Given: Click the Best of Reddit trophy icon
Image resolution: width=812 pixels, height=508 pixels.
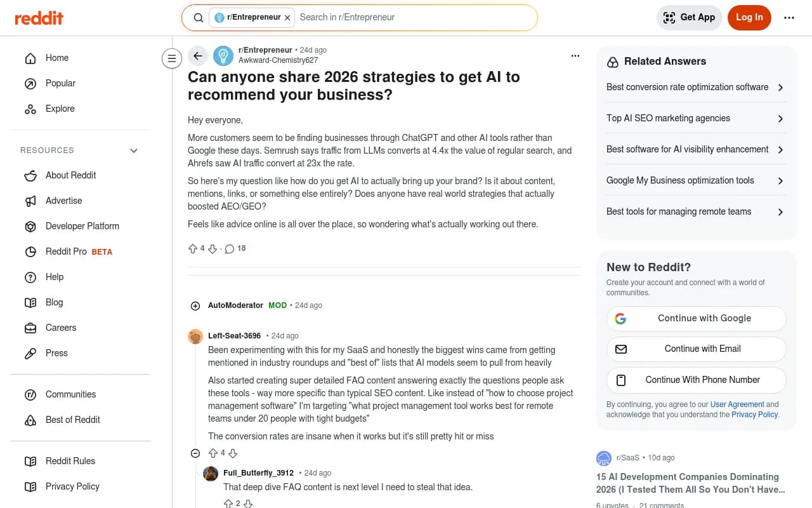Looking at the screenshot, I should pyautogui.click(x=30, y=420).
